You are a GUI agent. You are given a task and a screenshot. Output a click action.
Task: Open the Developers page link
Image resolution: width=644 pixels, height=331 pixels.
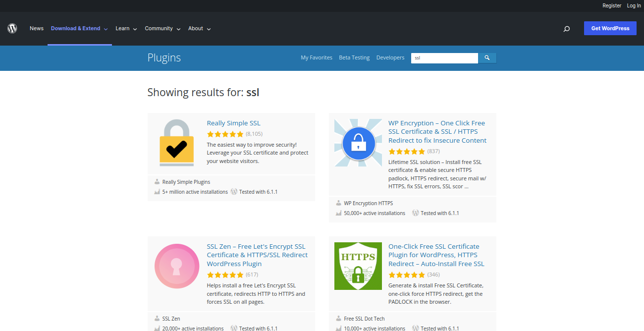click(x=390, y=58)
